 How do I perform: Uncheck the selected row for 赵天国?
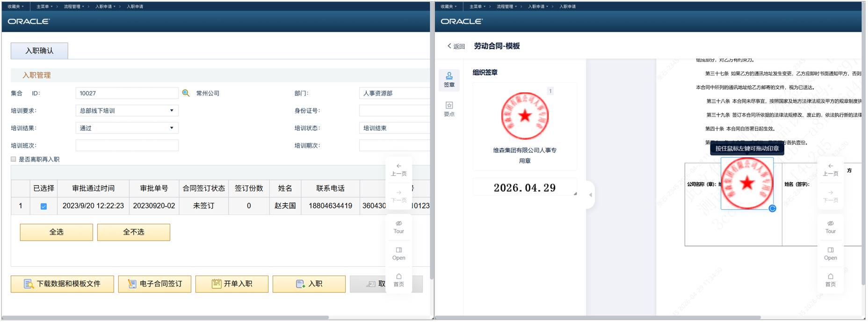(43, 206)
